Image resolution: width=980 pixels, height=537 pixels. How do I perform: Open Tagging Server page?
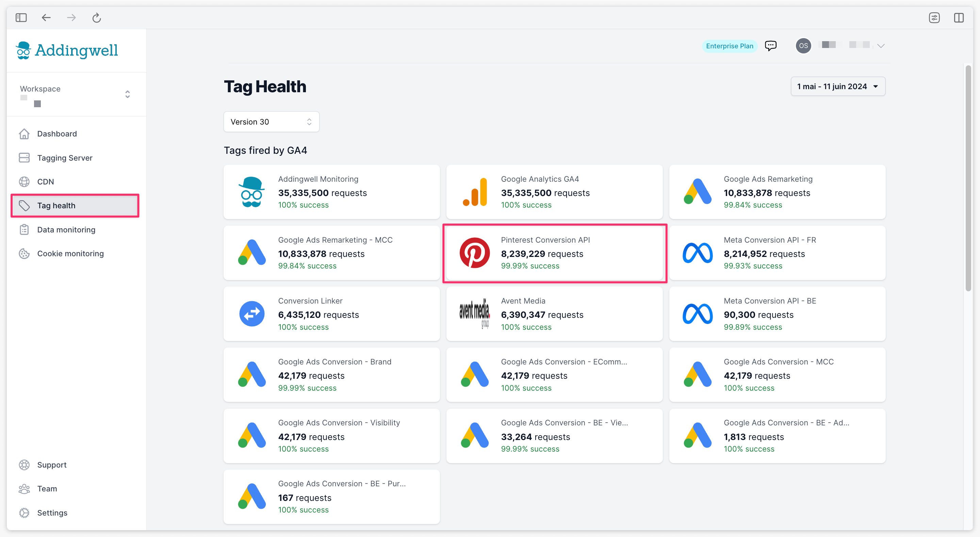pyautogui.click(x=65, y=158)
